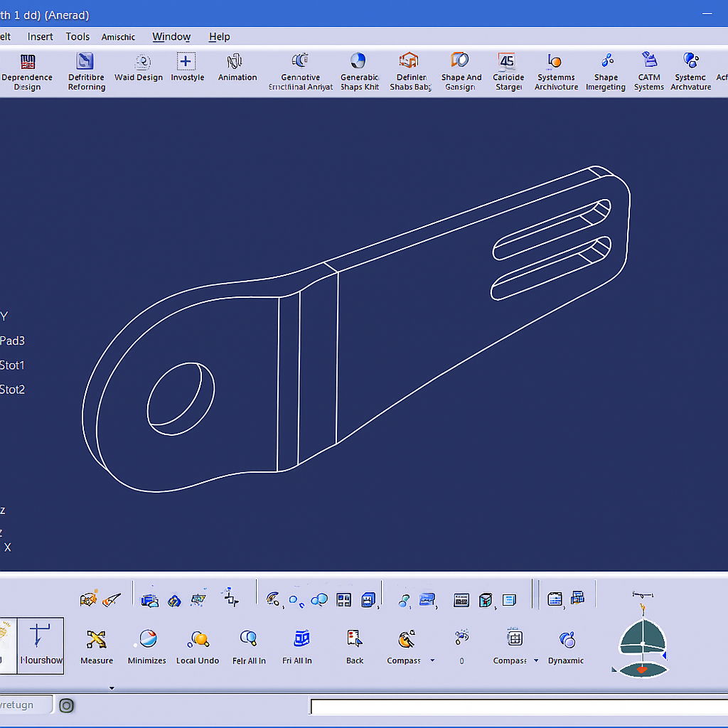
Task: Select Gennotive Emctfiinal Anriyat icon
Action: click(301, 60)
